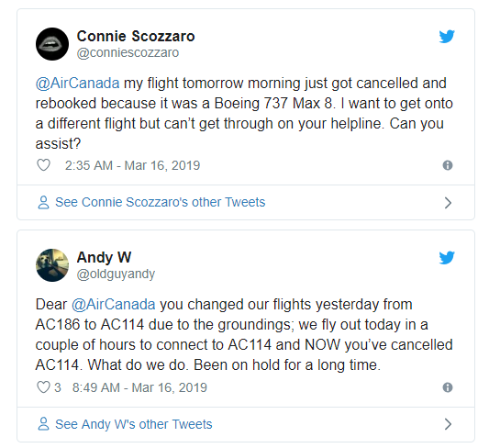The width and height of the screenshot is (500, 448).
Task: Click Twitter bird icon on Andy W's tweet
Action: pos(447,257)
